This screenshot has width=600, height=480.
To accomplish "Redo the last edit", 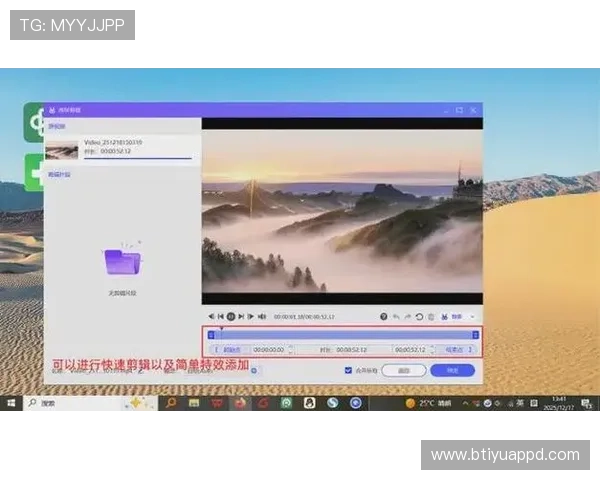I will click(408, 317).
